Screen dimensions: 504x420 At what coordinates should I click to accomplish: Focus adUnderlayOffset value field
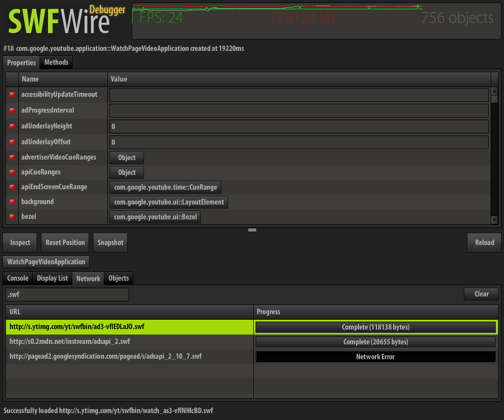click(x=299, y=142)
